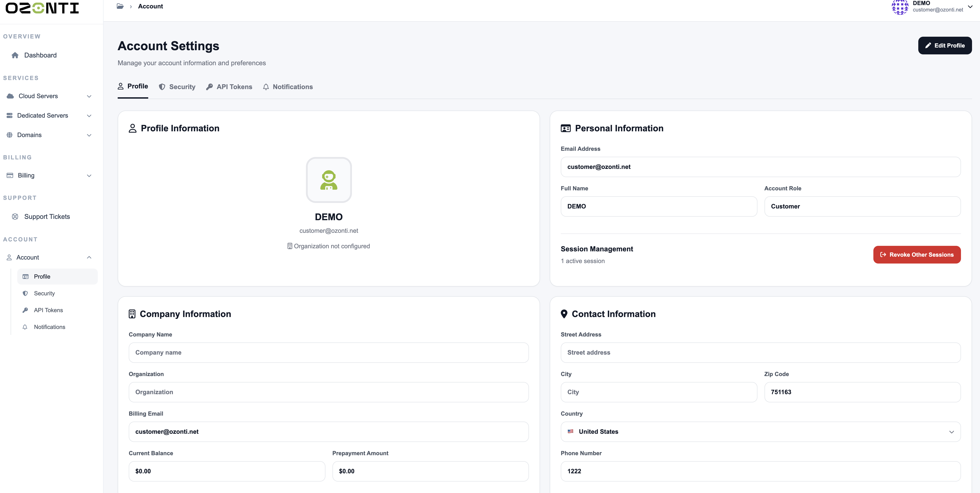Click the Edit Profile button

945,46
